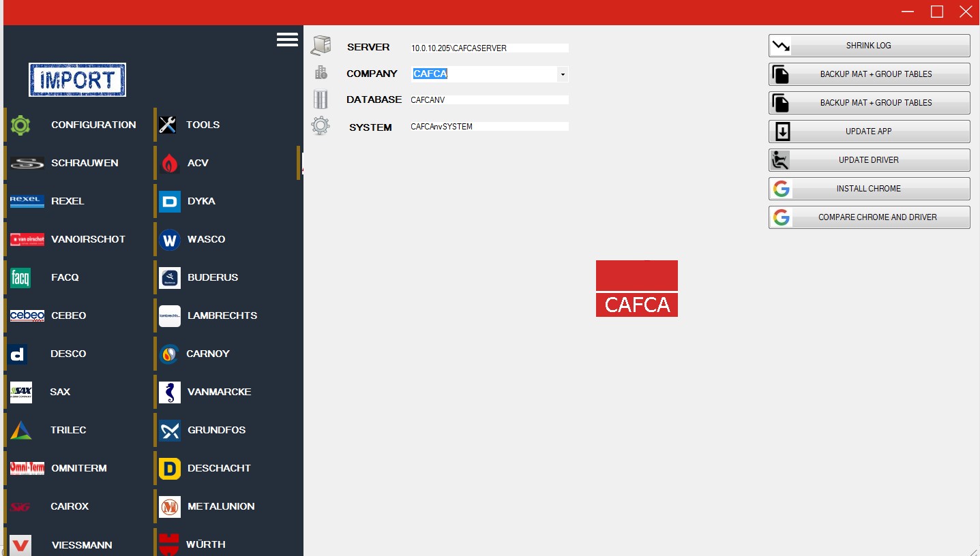
Task: Run the Shrink Log button
Action: click(869, 46)
